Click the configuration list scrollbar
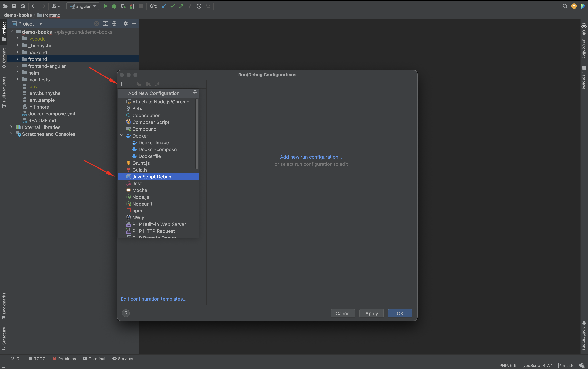Screen dimensions: 588x369 [197, 134]
